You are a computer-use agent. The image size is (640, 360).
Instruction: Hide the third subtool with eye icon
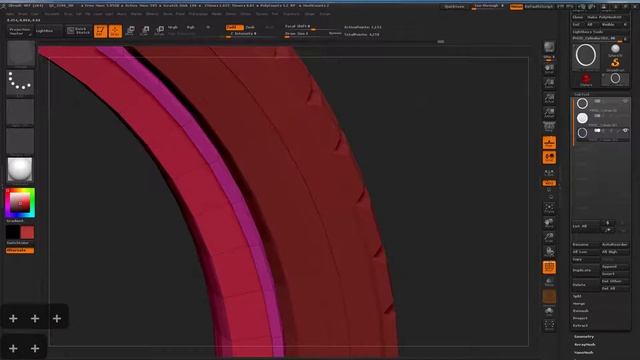[625, 131]
